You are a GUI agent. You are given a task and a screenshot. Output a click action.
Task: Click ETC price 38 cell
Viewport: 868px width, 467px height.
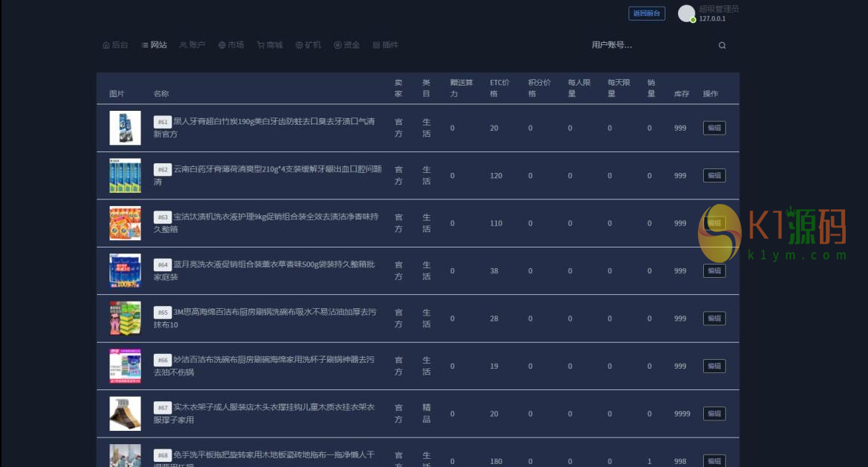[x=494, y=270]
